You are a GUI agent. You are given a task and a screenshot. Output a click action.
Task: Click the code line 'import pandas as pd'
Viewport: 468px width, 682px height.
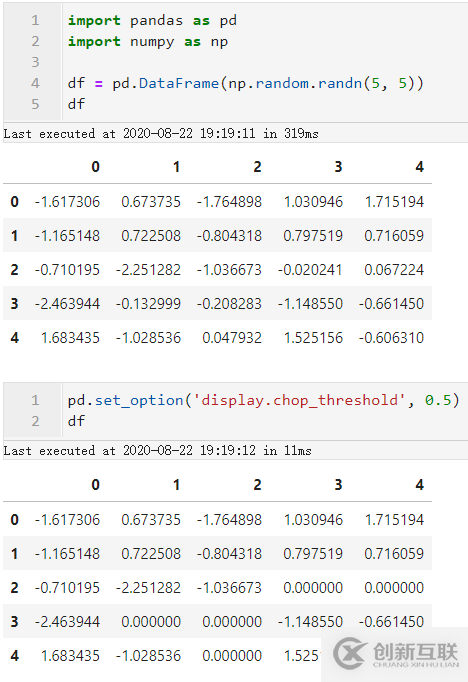152,20
